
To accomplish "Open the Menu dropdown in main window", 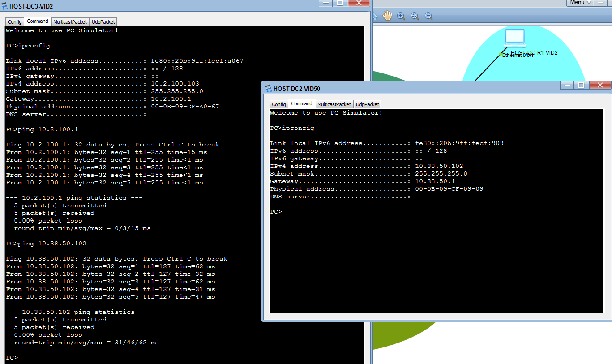I will click(x=580, y=3).
